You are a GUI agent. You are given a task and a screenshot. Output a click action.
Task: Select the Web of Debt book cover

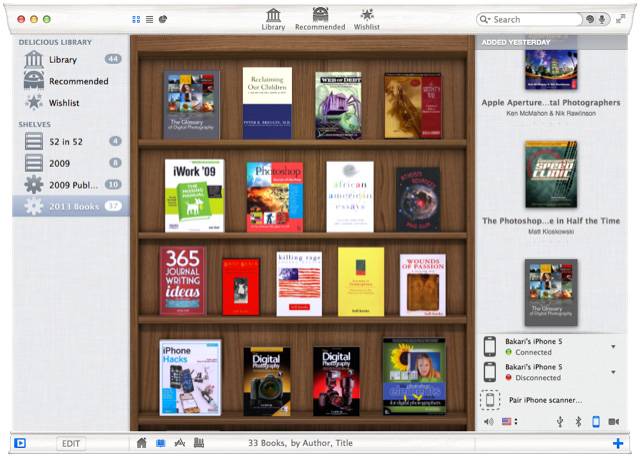pos(338,106)
